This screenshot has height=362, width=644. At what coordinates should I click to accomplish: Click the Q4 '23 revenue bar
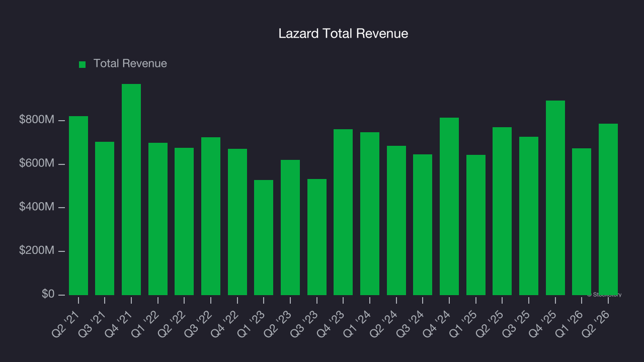(343, 212)
